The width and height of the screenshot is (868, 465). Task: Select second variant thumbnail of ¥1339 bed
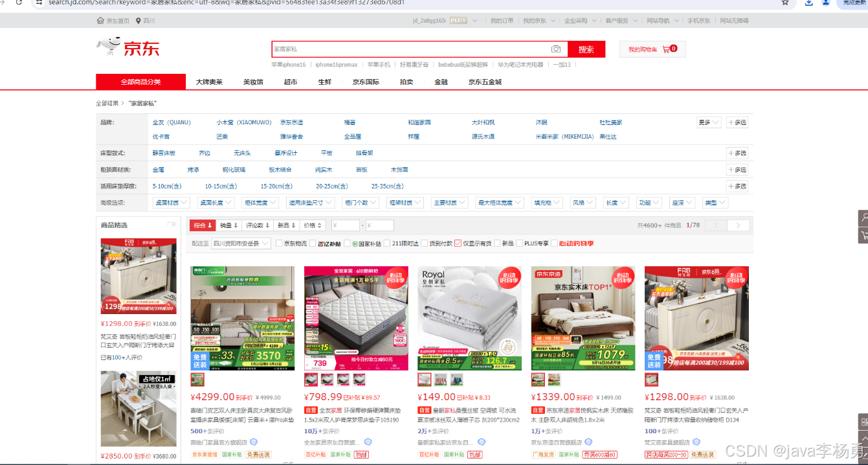(x=554, y=380)
